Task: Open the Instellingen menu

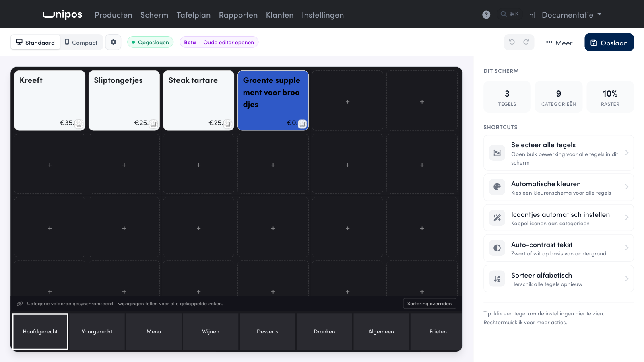Action: (x=323, y=15)
